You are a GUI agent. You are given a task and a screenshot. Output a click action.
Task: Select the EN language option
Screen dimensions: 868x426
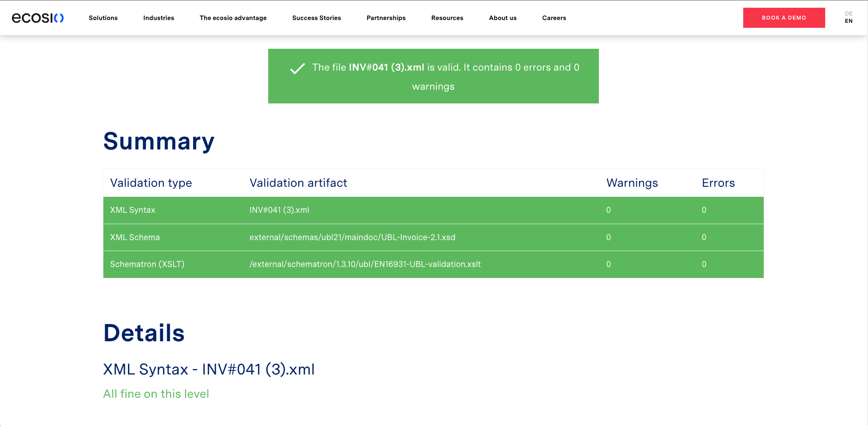[848, 21]
